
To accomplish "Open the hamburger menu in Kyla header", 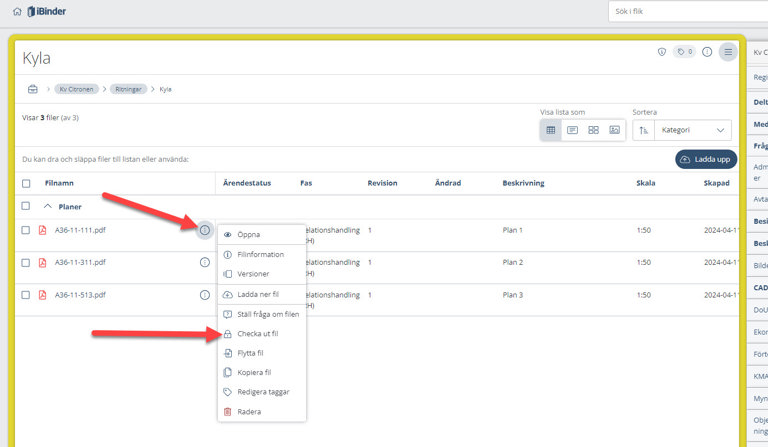I will pos(728,52).
